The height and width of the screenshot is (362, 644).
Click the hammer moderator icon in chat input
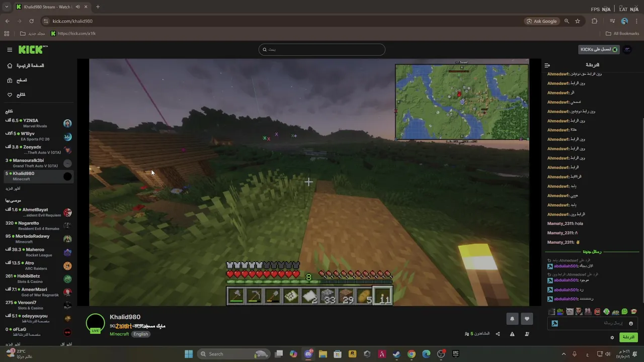554,323
